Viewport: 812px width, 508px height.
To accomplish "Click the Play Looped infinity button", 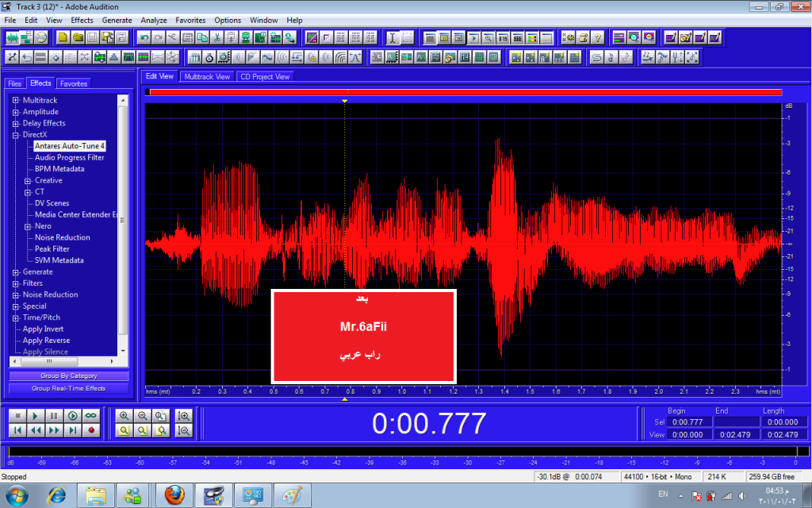I will [x=91, y=416].
